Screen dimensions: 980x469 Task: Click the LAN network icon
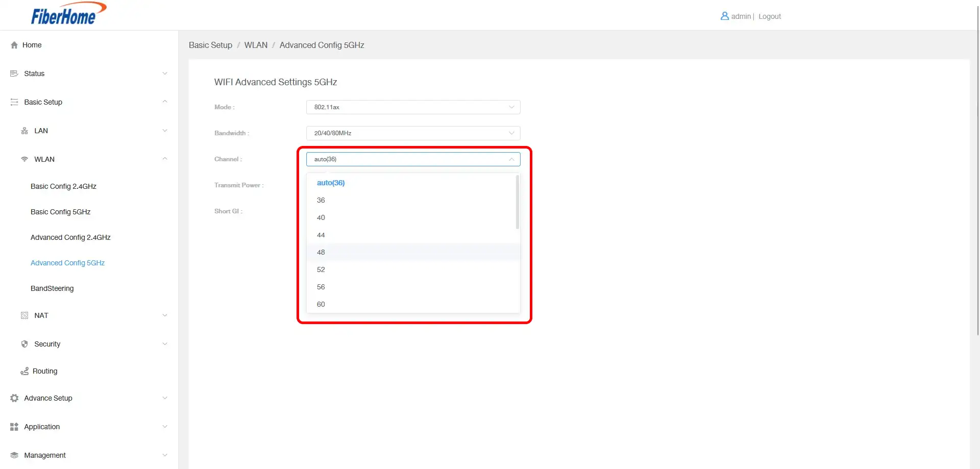click(x=24, y=131)
